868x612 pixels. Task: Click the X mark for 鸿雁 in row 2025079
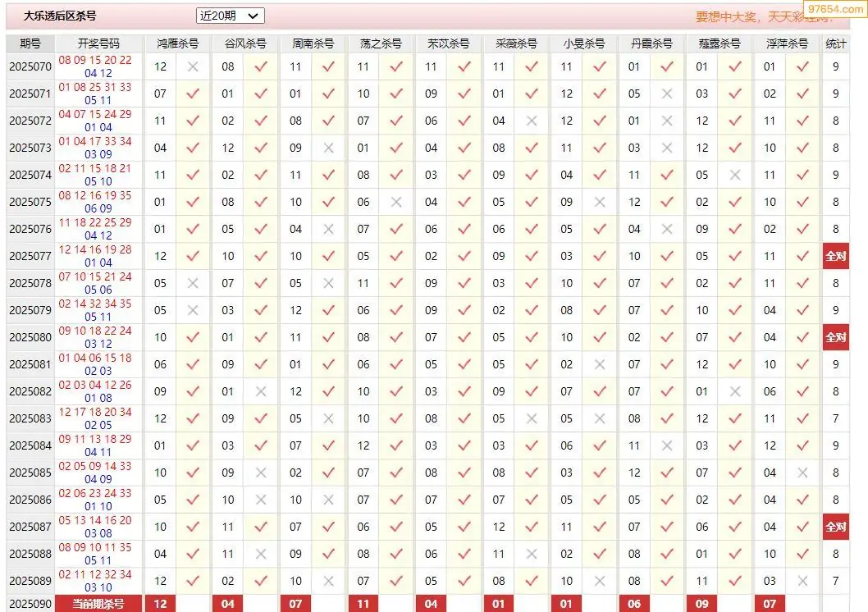(193, 310)
